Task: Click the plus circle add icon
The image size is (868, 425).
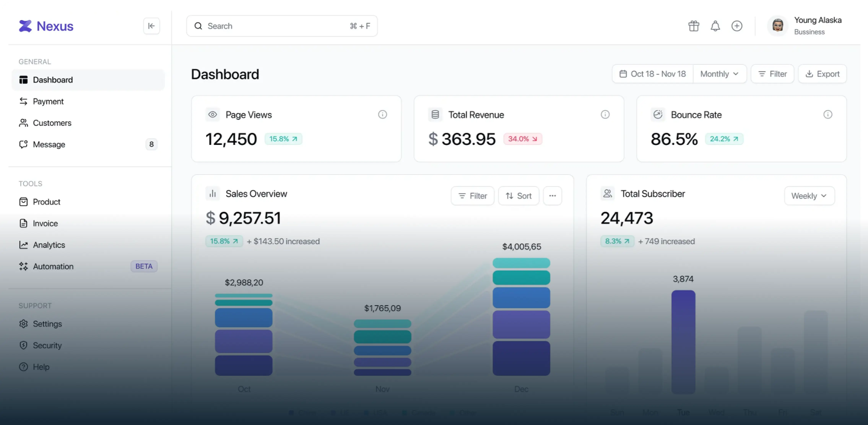Action: (737, 26)
